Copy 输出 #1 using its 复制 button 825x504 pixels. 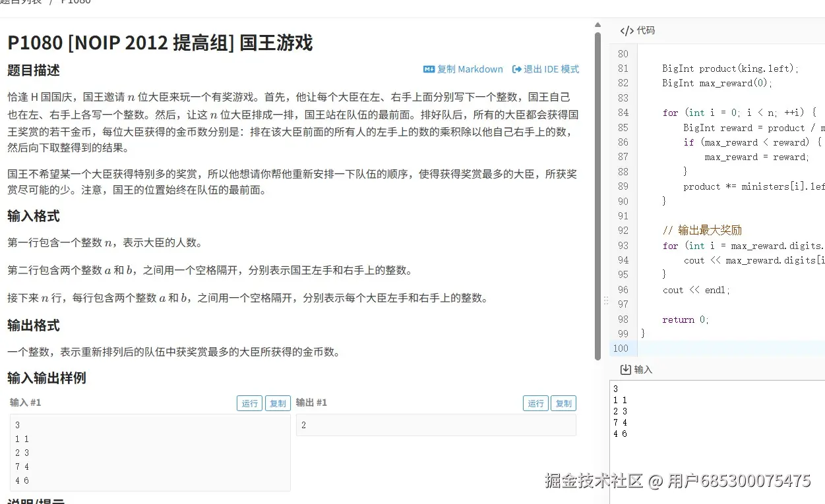click(x=563, y=403)
